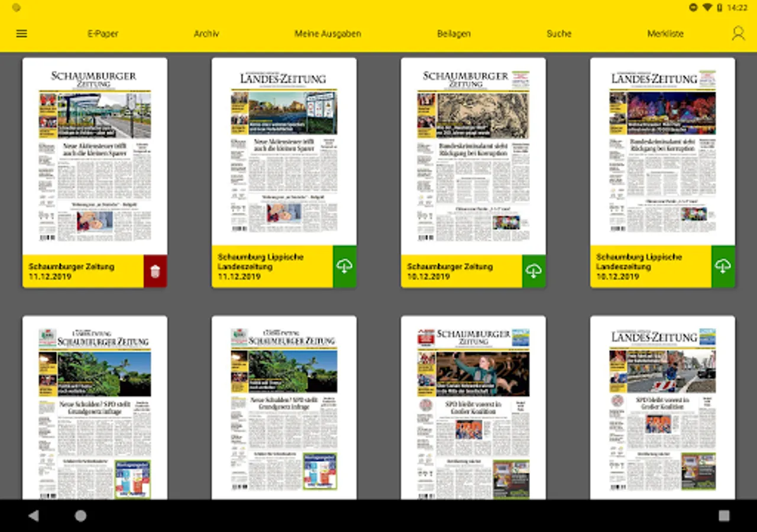Screen dimensions: 757x532
Task: Open Landes-Zeitung 11.12.2019 cover thumbnail
Action: click(284, 151)
